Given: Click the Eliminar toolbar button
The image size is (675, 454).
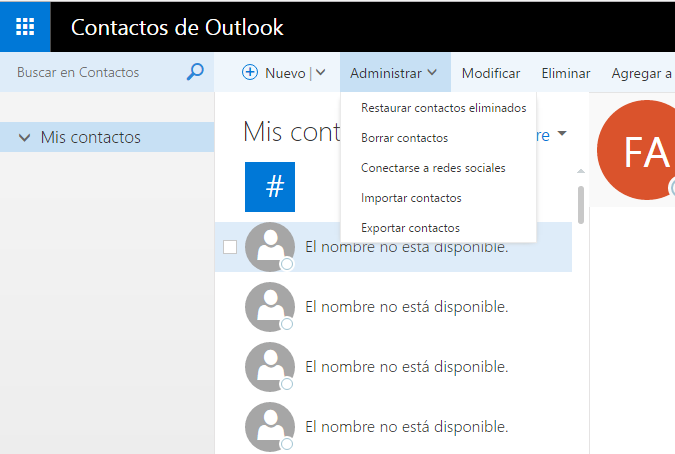Looking at the screenshot, I should 566,73.
